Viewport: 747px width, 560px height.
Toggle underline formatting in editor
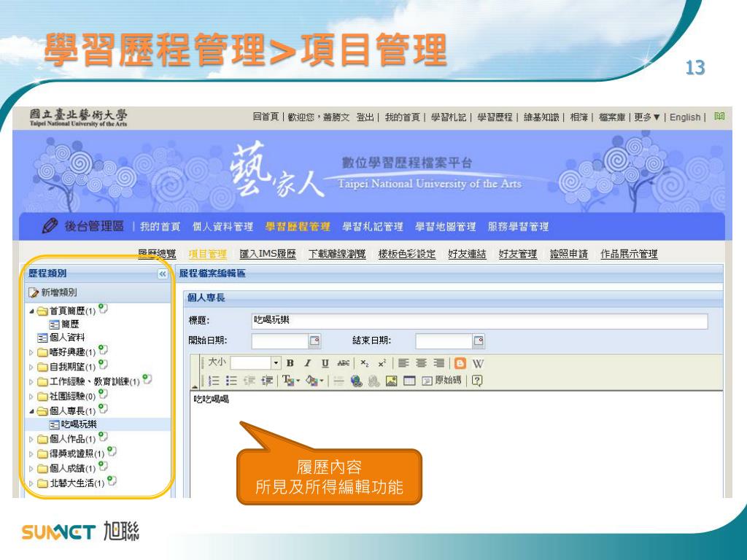point(325,363)
